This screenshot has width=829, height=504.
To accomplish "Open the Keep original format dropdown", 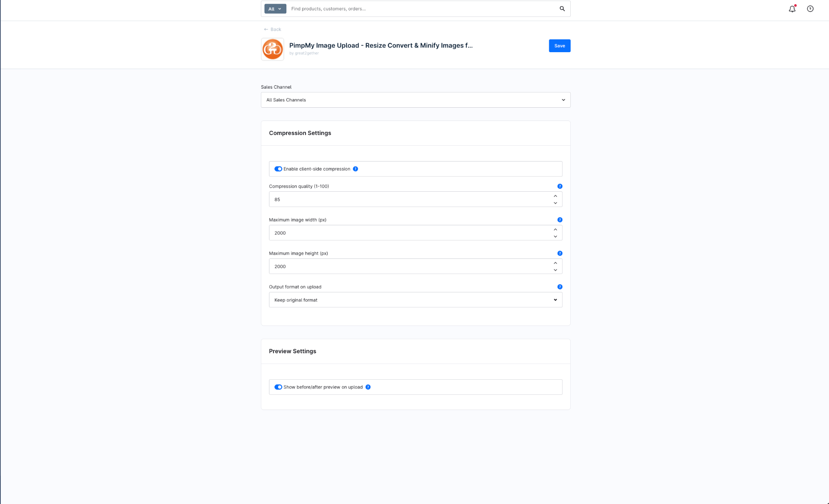I will pyautogui.click(x=415, y=299).
